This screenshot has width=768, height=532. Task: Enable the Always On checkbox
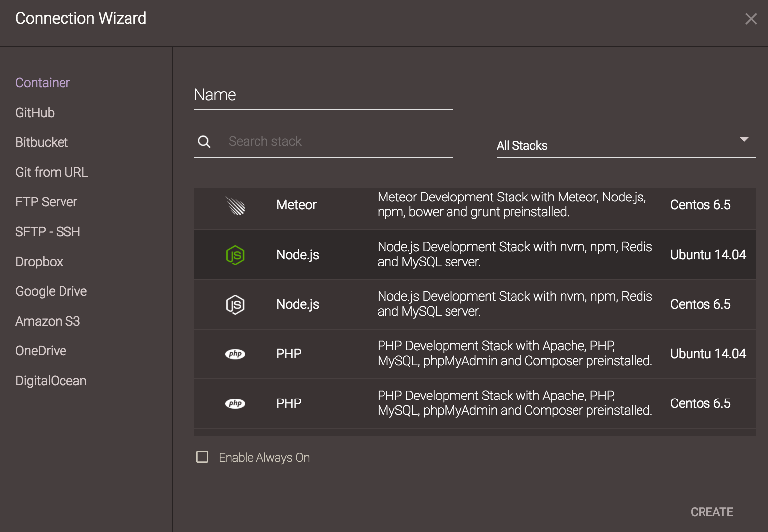[x=202, y=457]
